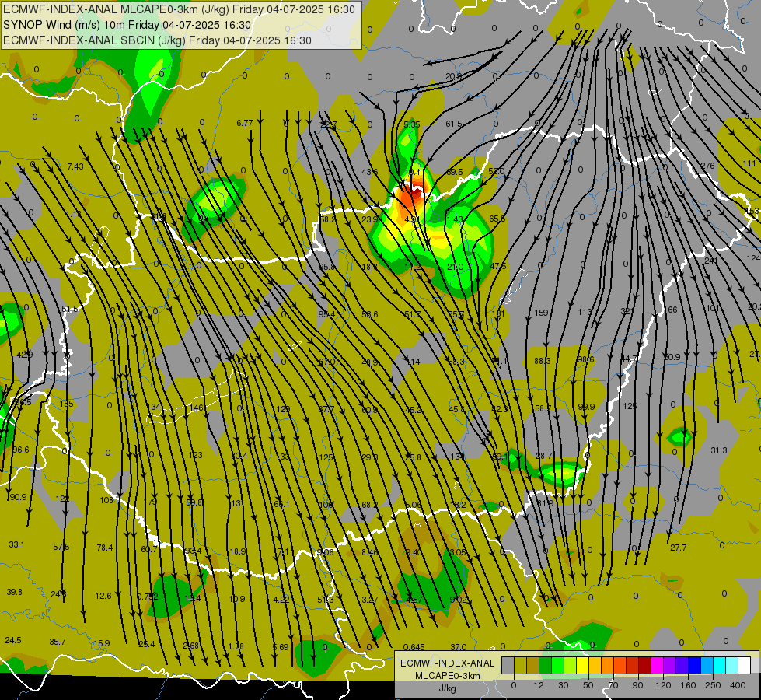Screen dimensions: 761x700
Task: Click the 'J/kg' unit label in the legend
Action: coord(447,688)
